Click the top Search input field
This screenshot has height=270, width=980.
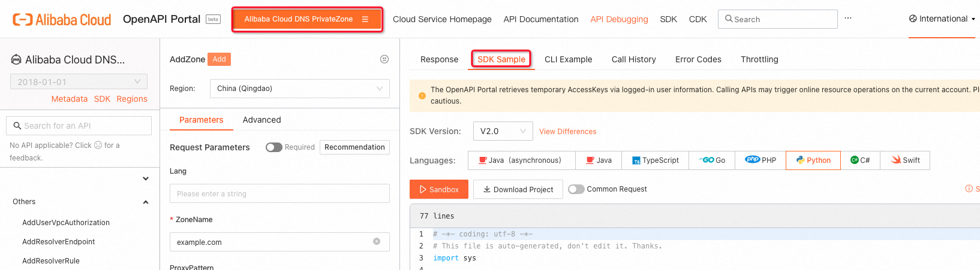[778, 19]
